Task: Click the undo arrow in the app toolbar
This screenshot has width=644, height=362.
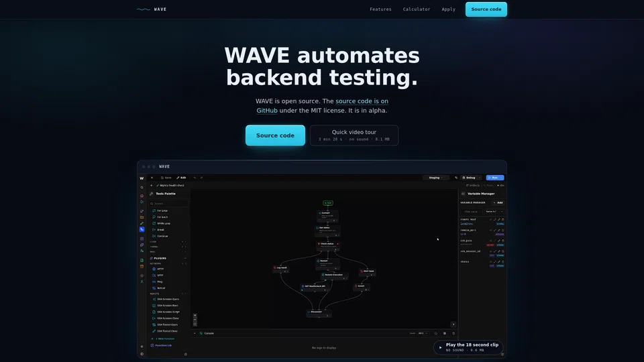Action: [195, 178]
